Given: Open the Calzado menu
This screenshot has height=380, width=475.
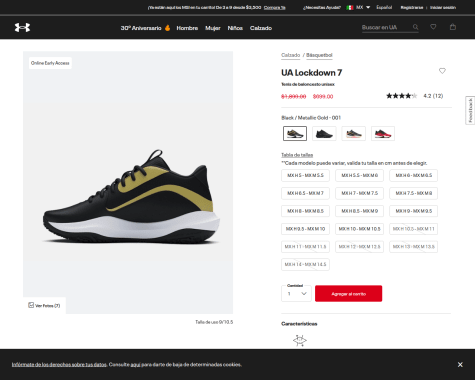Looking at the screenshot, I should click(x=261, y=28).
